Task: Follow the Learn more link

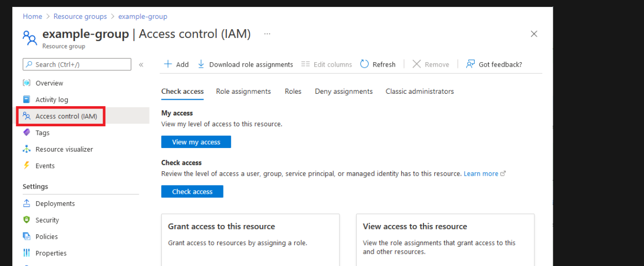Action: (481, 174)
